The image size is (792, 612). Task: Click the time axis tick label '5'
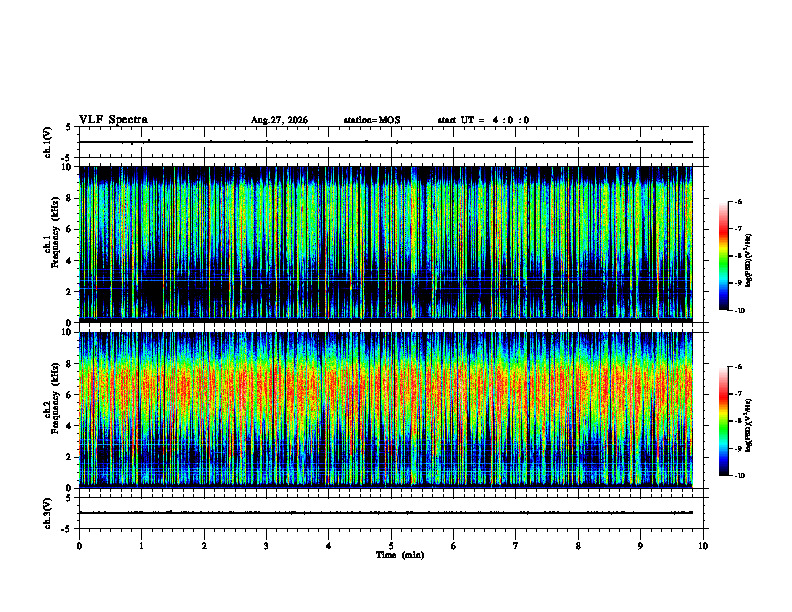(391, 546)
